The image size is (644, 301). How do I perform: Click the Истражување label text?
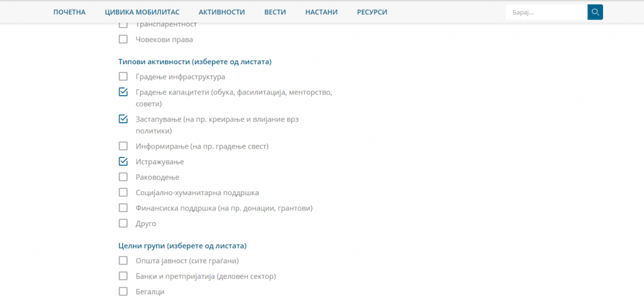coord(160,162)
